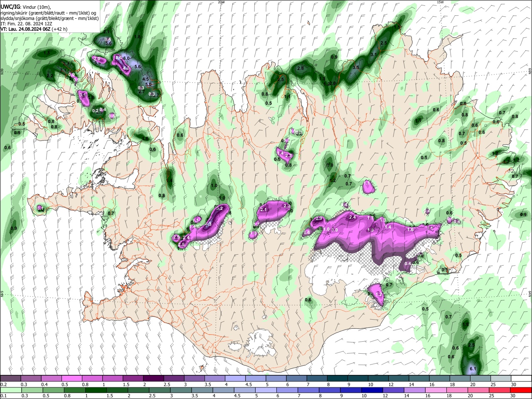Viewport: 532px width, 399px height.
Task: Click the violet 12–14 rain legend swatch
Action: pos(393,390)
